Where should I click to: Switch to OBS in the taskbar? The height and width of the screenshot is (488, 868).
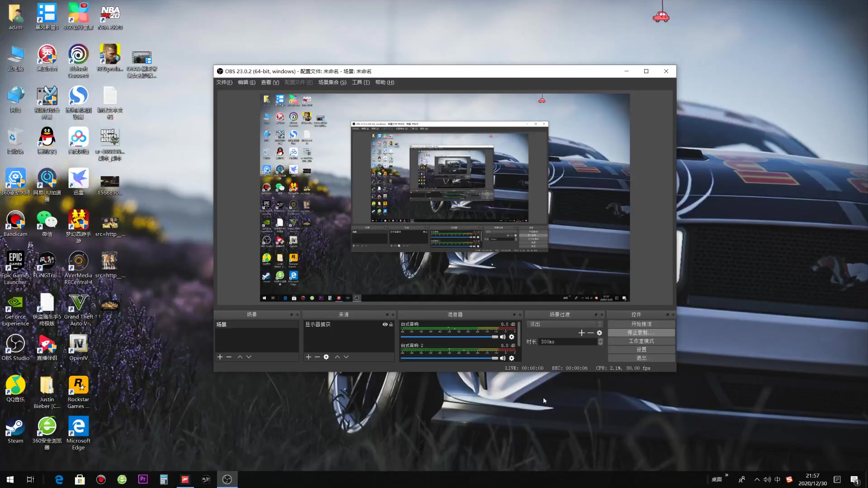[x=227, y=479]
